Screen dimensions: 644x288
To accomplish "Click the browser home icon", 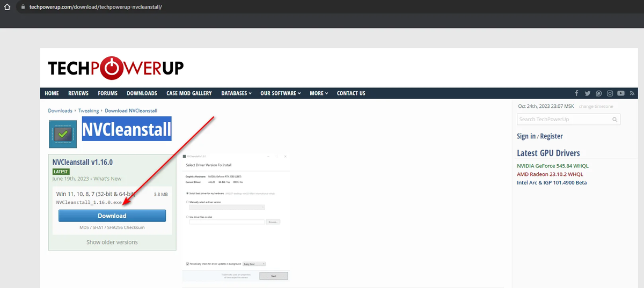I will [x=8, y=8].
